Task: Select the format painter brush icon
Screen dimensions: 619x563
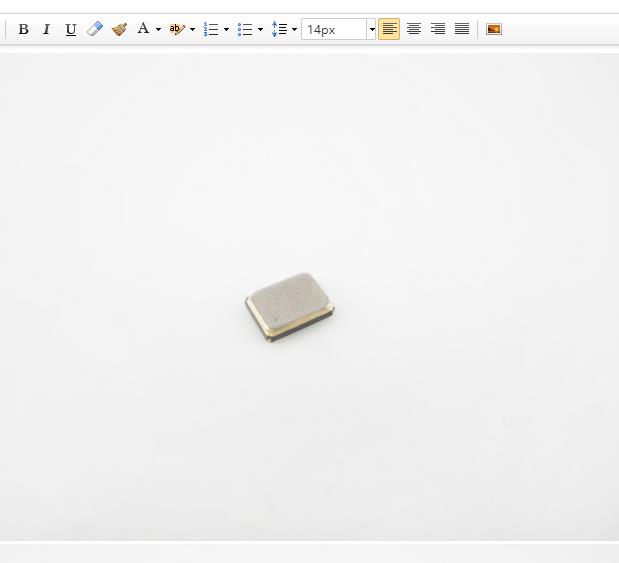Action: coord(119,29)
